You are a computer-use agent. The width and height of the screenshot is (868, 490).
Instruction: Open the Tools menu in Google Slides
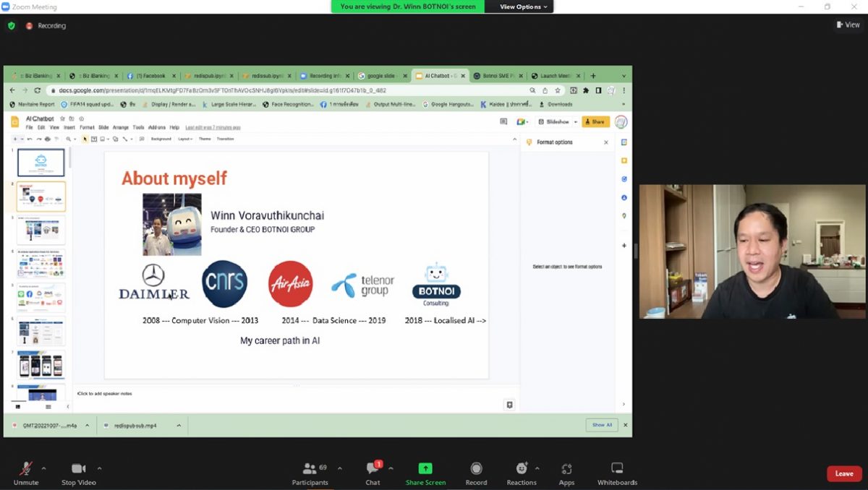pos(138,127)
